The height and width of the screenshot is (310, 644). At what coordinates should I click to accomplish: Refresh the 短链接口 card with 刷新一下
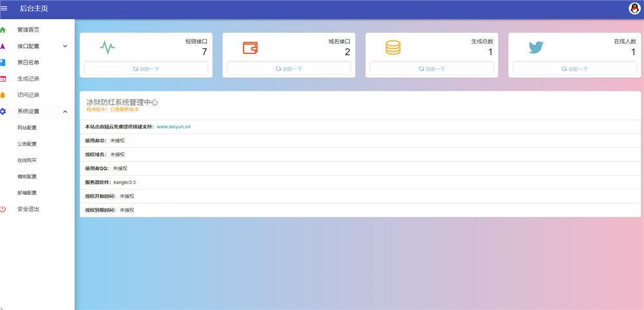click(146, 69)
